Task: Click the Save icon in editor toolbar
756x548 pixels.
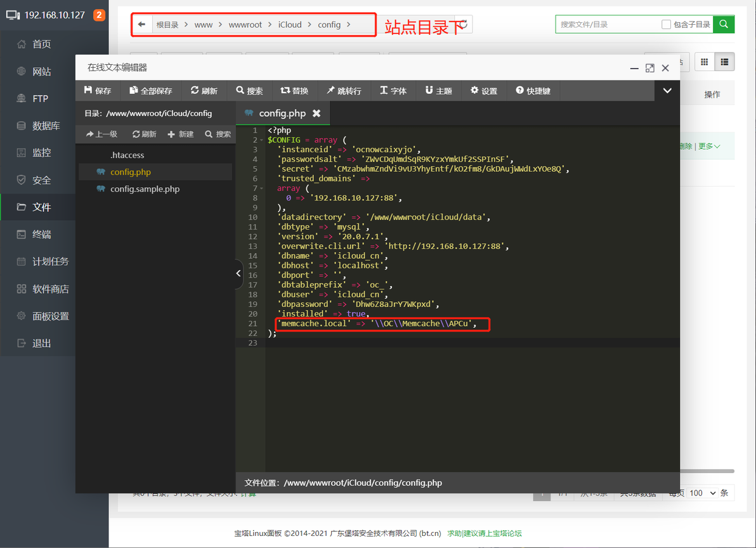Action: pyautogui.click(x=88, y=90)
